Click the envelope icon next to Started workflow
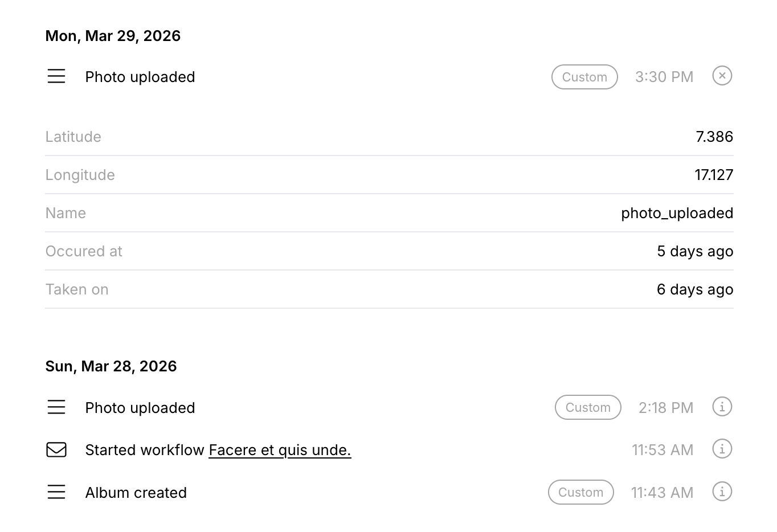The width and height of the screenshot is (777, 532). (x=56, y=449)
